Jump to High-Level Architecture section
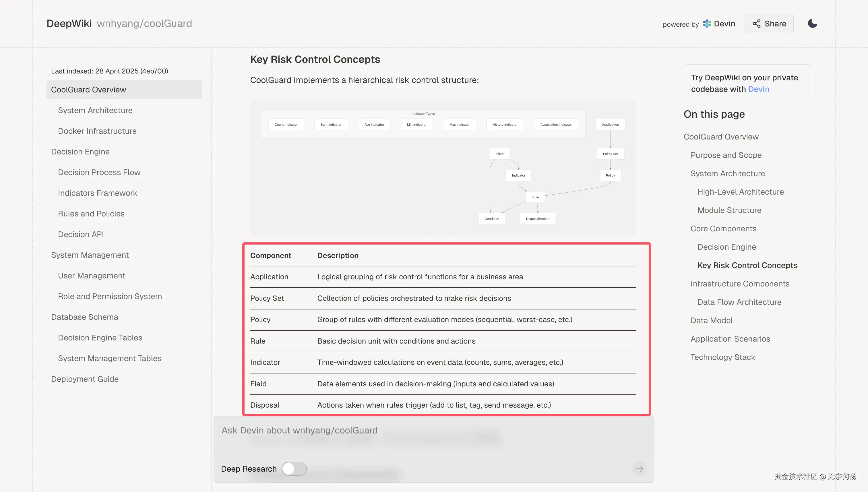 (740, 192)
